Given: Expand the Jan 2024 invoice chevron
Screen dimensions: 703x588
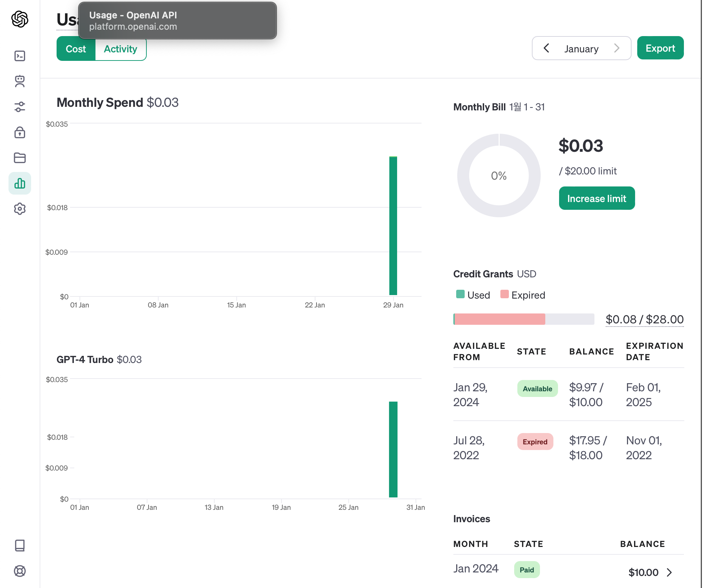Looking at the screenshot, I should point(669,572).
